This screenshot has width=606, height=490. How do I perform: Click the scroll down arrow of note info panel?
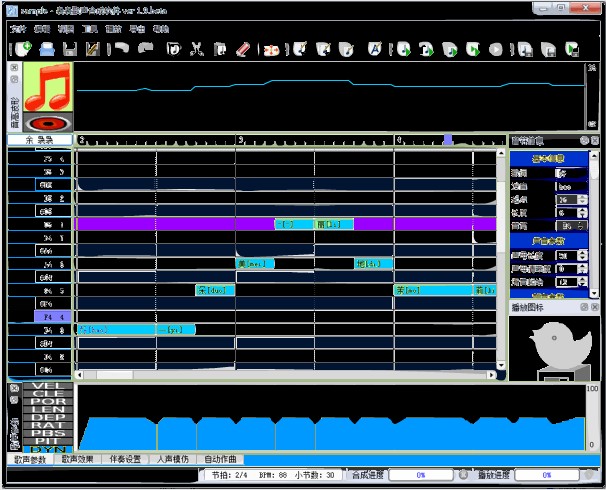[595, 293]
